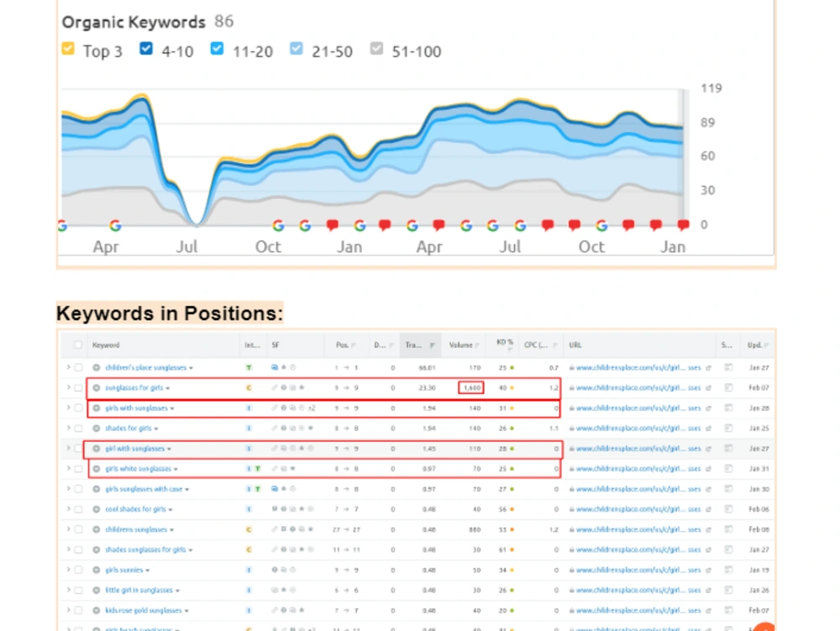Click the highlighted volume value '1,600'
The image size is (840, 631).
tap(471, 388)
